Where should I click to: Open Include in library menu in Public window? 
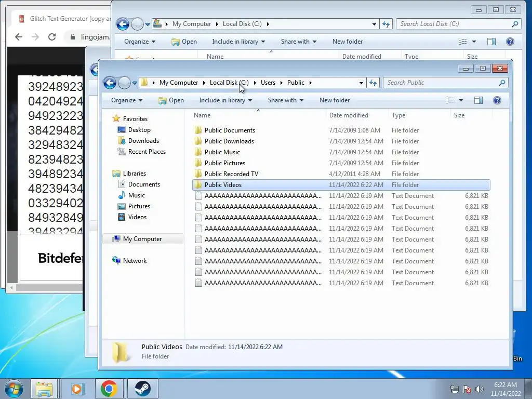(x=225, y=100)
